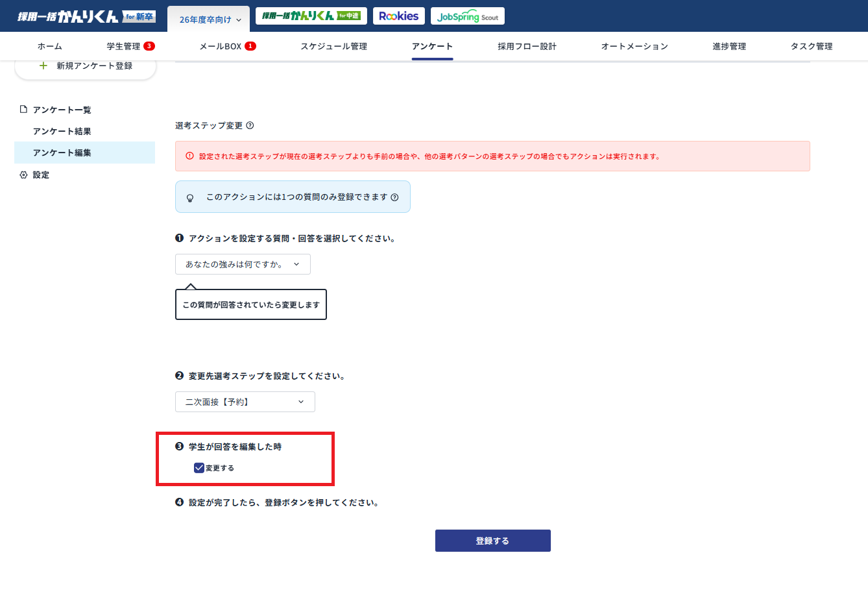Open the 設定 gear icon in the sidebar
Screen dimensions: 868x590
(x=24, y=175)
